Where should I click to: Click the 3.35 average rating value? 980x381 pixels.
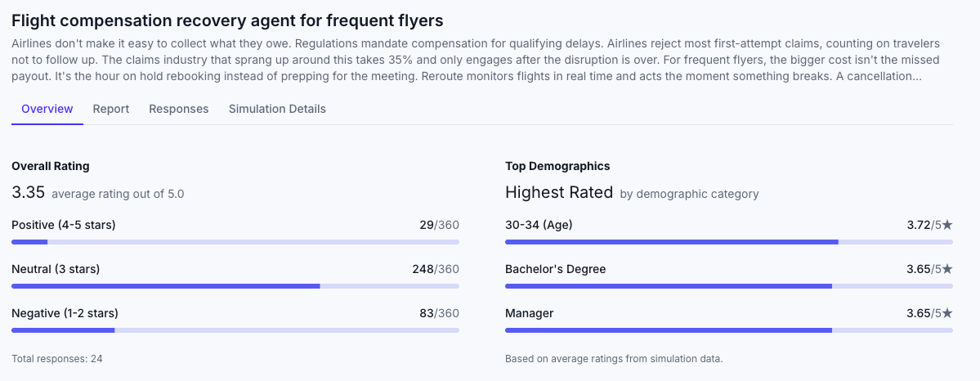(x=28, y=193)
